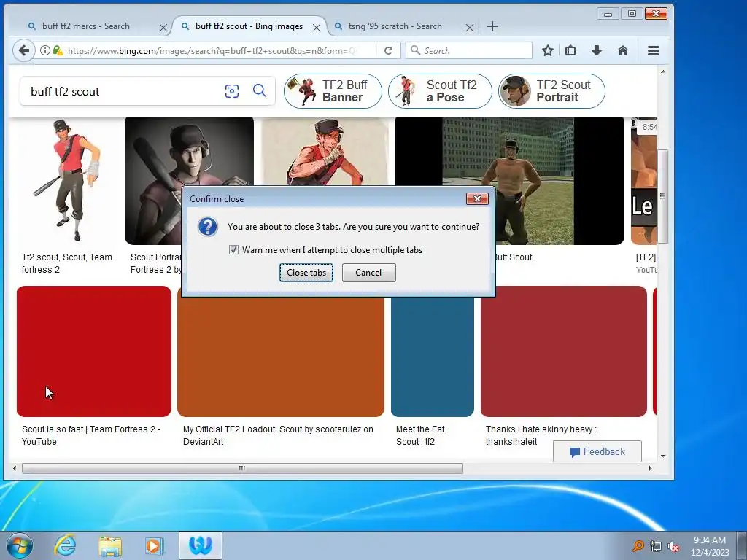Image resolution: width=747 pixels, height=560 pixels.
Task: Click the green padlock security icon
Action: click(x=58, y=50)
